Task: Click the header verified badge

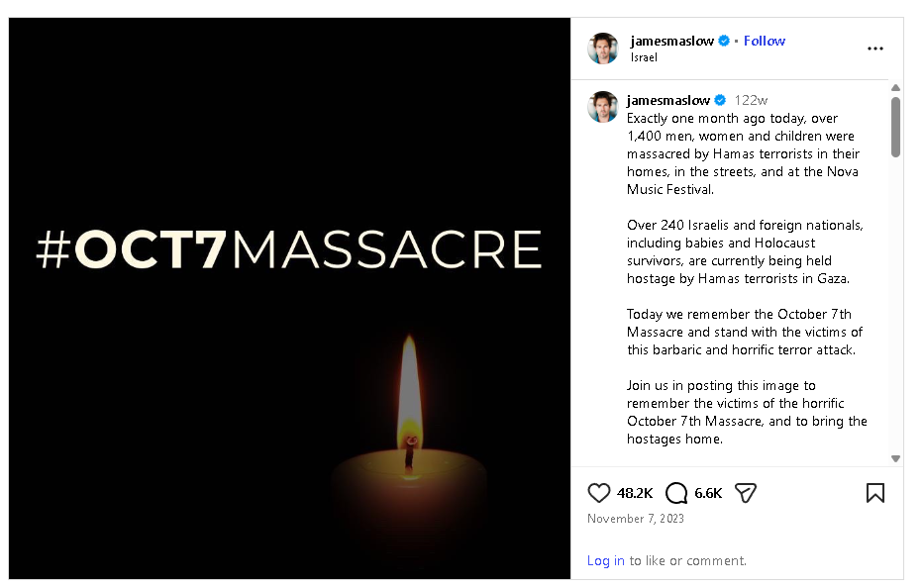Action: (x=724, y=41)
